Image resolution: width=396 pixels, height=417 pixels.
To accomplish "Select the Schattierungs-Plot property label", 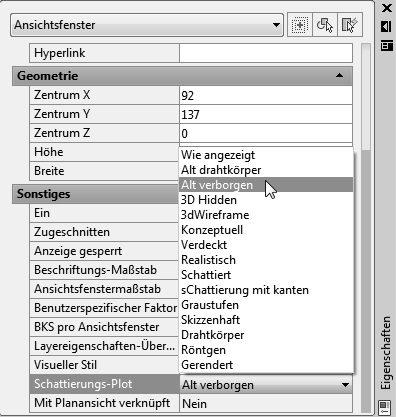I will coord(104,384).
